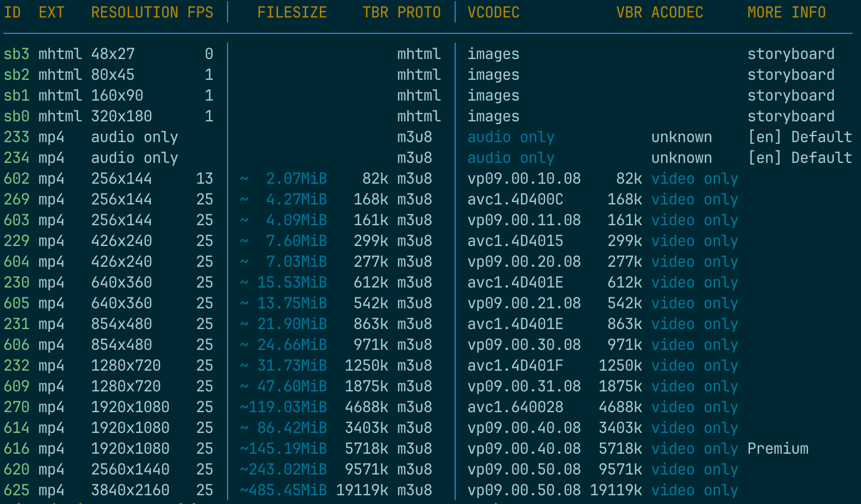Screen dimensions: 861x504
Task: Click the 320x180 storyboard resolution
Action: coord(121,116)
